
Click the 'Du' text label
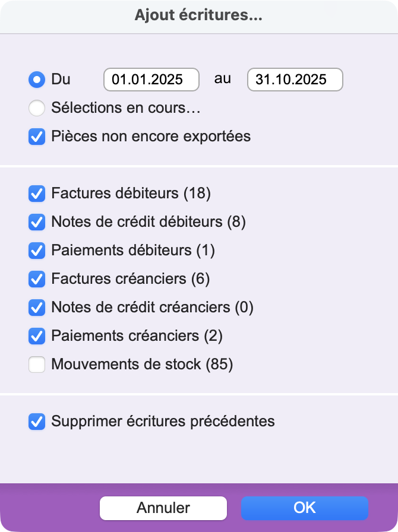point(61,79)
